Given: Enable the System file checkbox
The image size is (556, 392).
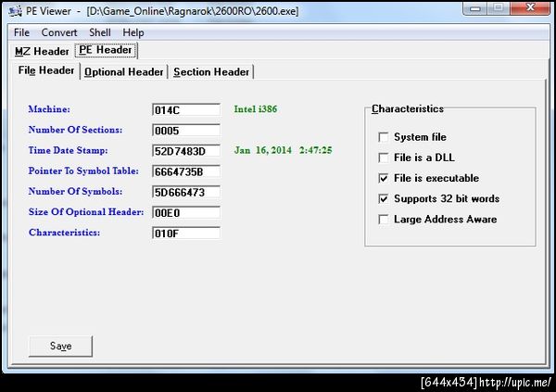Looking at the screenshot, I should point(384,137).
